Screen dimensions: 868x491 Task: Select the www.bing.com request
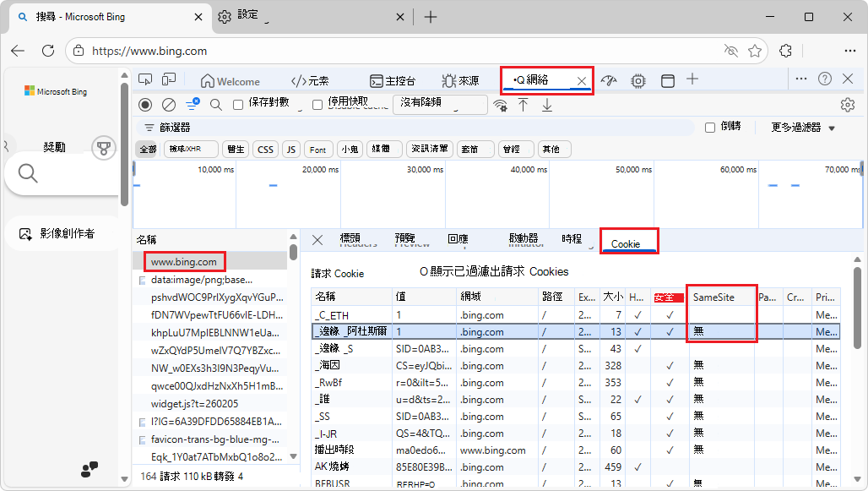point(184,261)
